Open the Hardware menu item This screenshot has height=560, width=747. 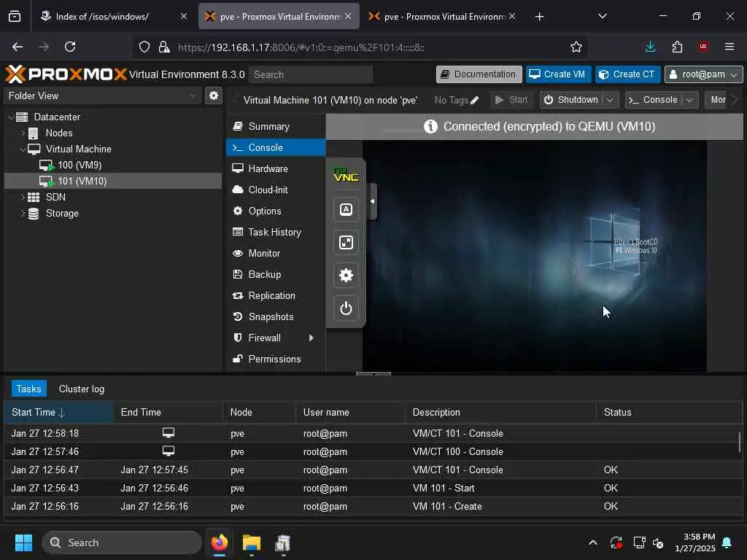coord(276,169)
